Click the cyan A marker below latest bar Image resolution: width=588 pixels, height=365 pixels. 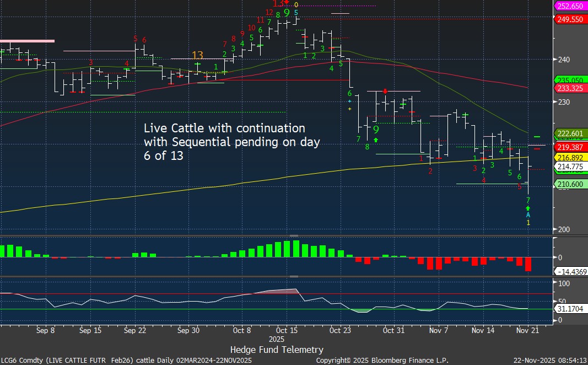528,215
